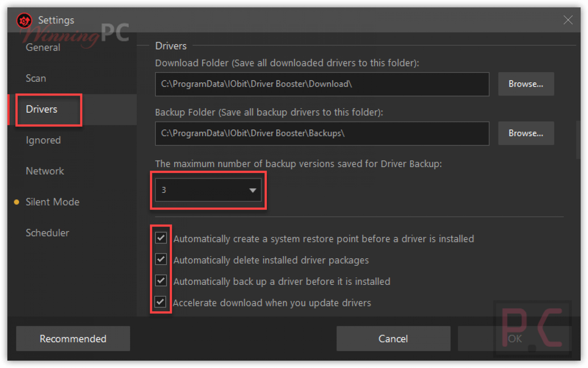Browse for a new download folder
Image resolution: width=588 pixels, height=368 pixels.
[526, 84]
